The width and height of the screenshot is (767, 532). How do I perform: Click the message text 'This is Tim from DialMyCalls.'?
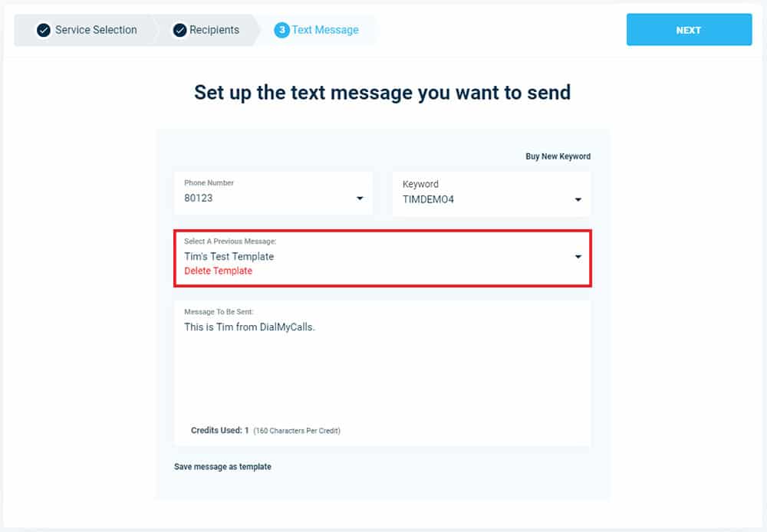249,327
